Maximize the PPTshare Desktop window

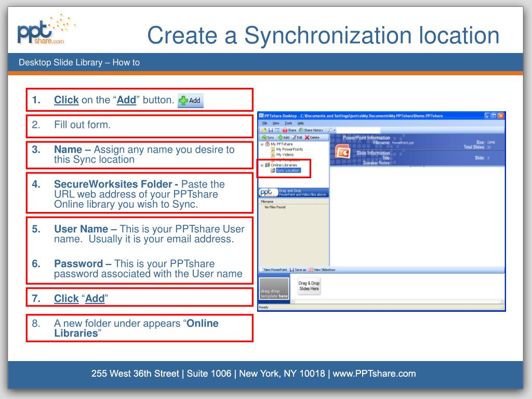pyautogui.click(x=495, y=116)
